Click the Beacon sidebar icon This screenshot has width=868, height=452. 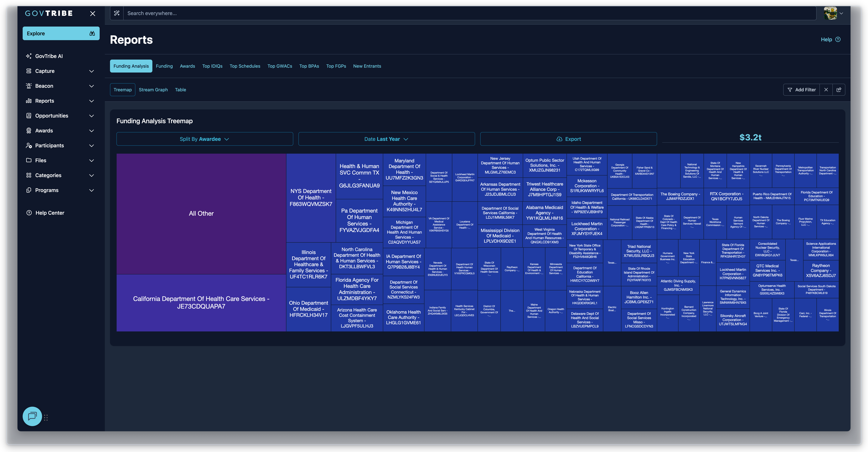[x=29, y=86]
